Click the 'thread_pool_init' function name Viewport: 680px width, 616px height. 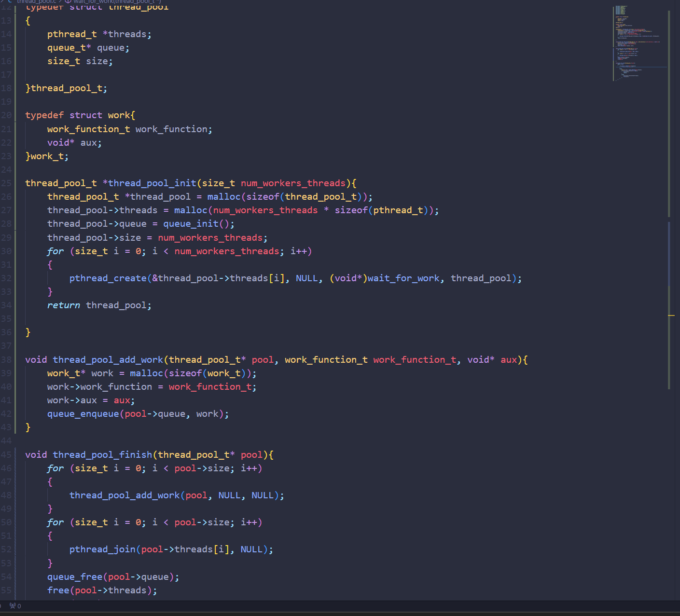152,183
